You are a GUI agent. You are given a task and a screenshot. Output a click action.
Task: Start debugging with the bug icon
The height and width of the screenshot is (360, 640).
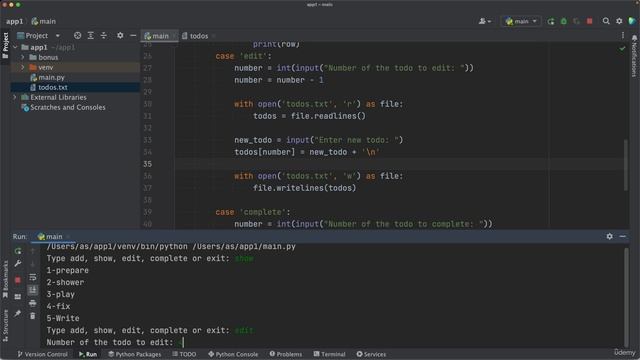pyautogui.click(x=564, y=21)
